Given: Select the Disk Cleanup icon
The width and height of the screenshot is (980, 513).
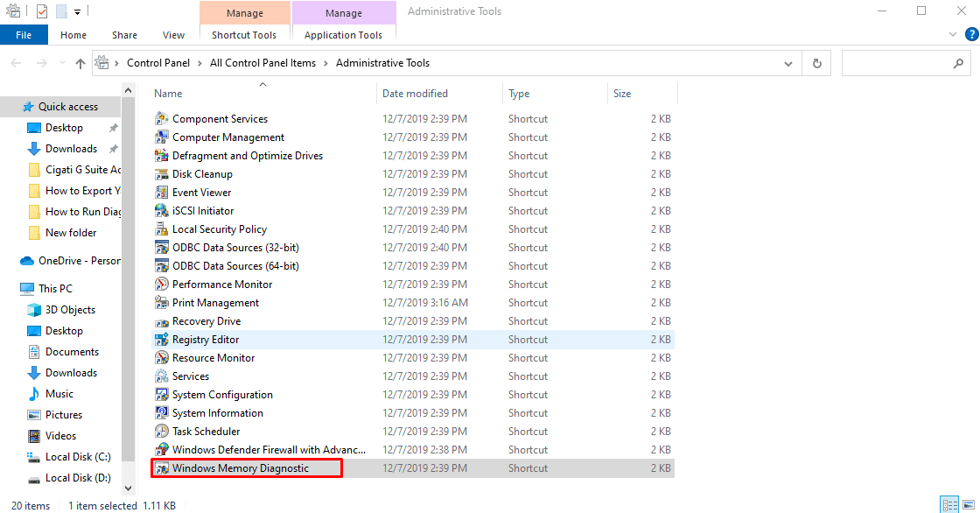Looking at the screenshot, I should [161, 174].
